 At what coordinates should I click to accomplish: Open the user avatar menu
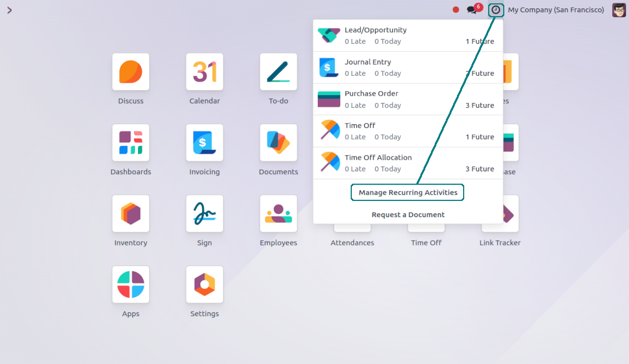pos(619,9)
